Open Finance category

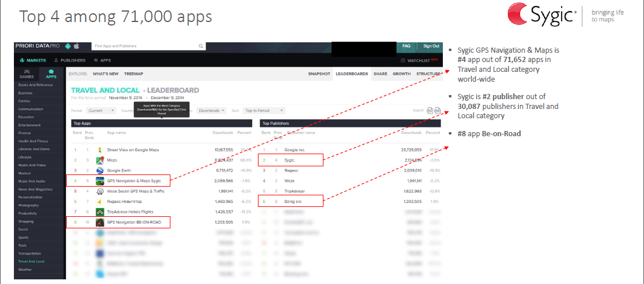coord(24,133)
